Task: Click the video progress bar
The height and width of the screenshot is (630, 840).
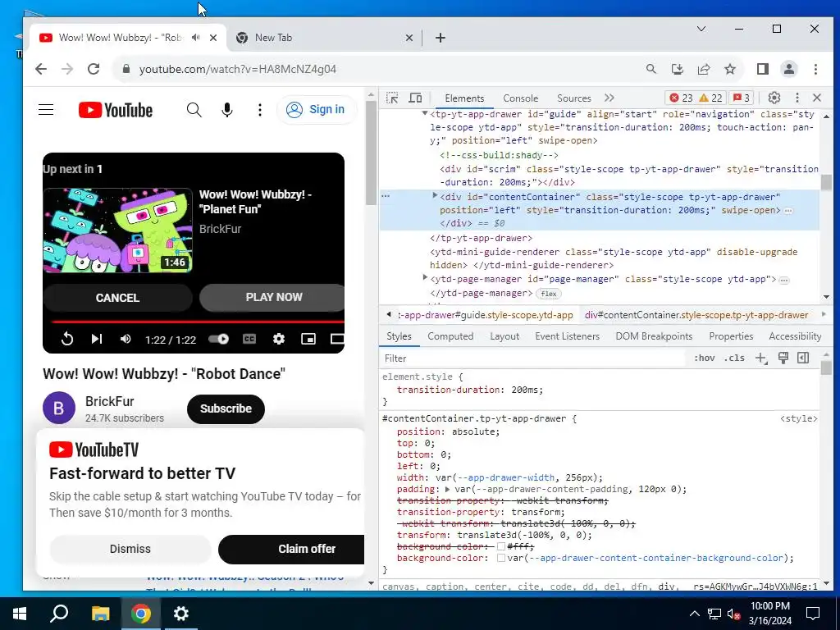Action: pos(198,322)
